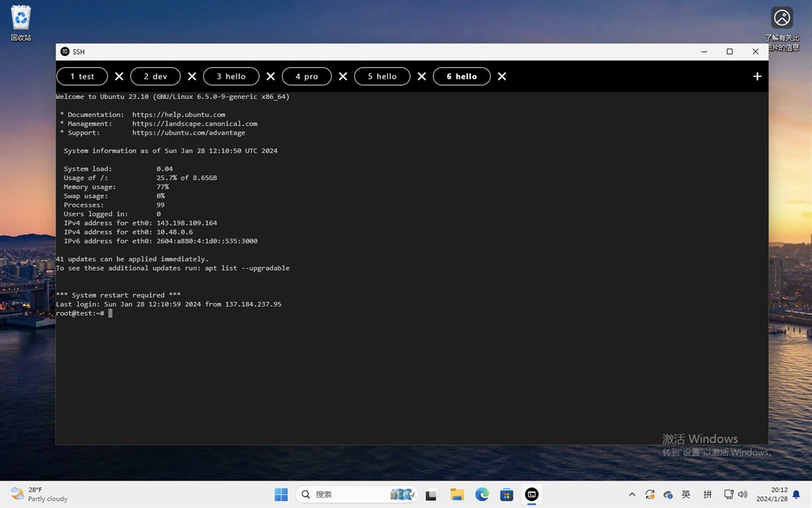The height and width of the screenshot is (508, 812).
Task: Switch to the "1 test" tab
Action: (82, 76)
